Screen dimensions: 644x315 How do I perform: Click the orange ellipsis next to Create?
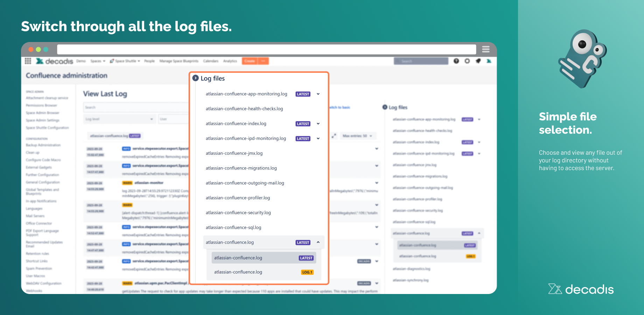click(263, 61)
